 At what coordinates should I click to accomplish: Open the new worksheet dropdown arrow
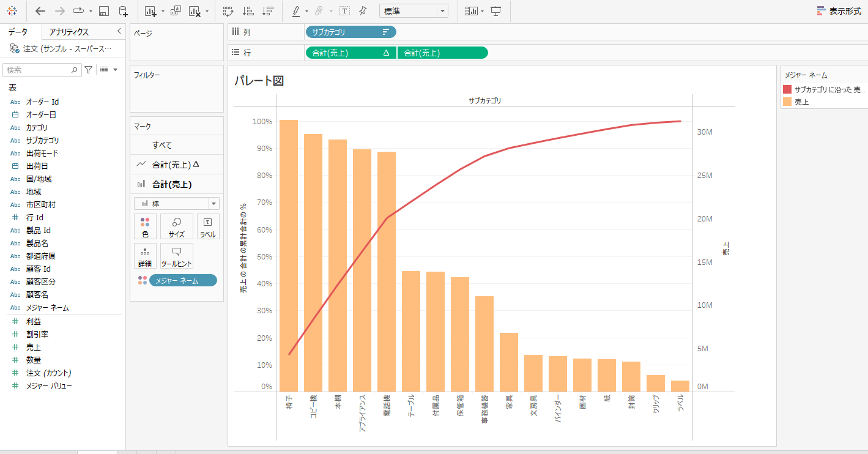point(163,12)
